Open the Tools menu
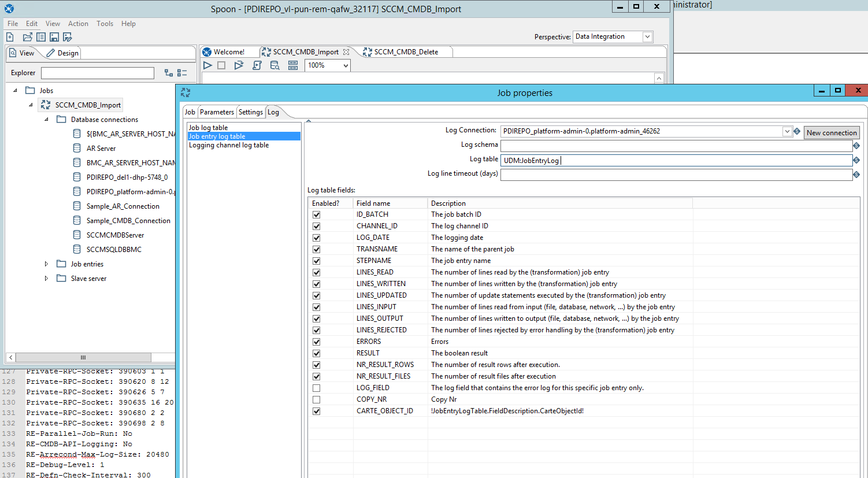The height and width of the screenshot is (478, 868). (105, 24)
